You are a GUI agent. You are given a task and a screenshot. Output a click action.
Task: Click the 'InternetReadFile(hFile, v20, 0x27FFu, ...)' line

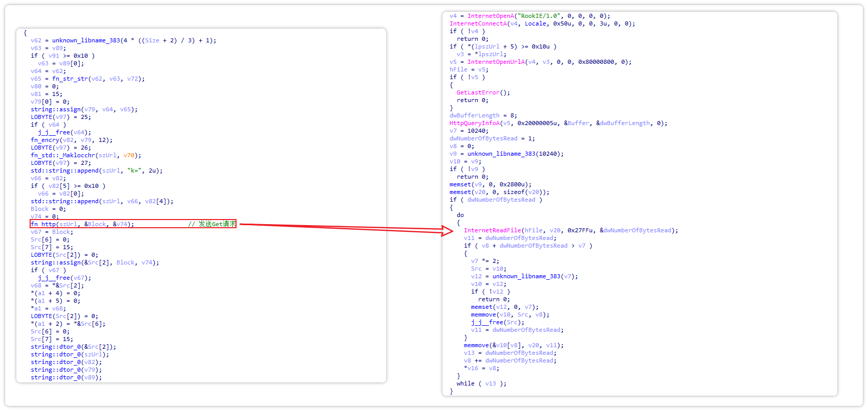(x=571, y=230)
